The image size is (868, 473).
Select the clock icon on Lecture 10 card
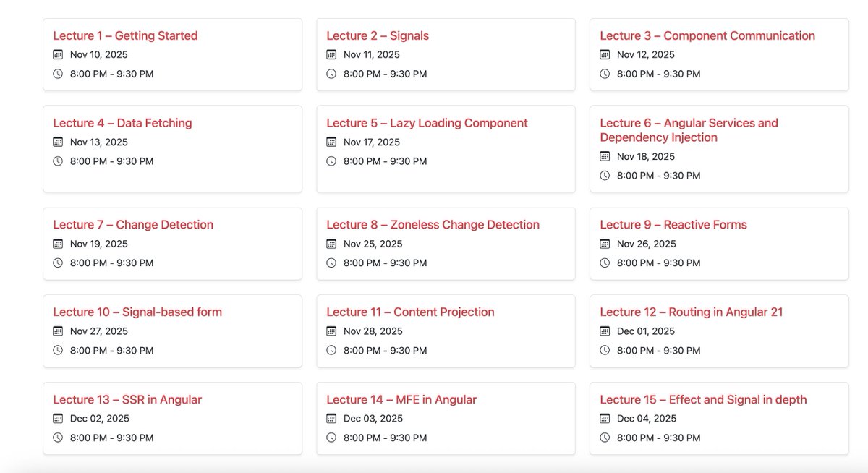coord(58,350)
